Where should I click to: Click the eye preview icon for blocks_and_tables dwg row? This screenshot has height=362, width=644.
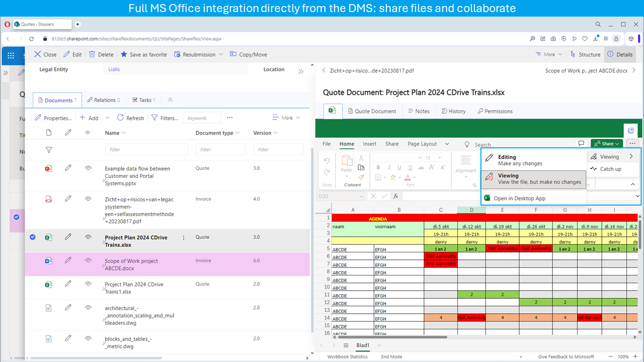(x=88, y=338)
